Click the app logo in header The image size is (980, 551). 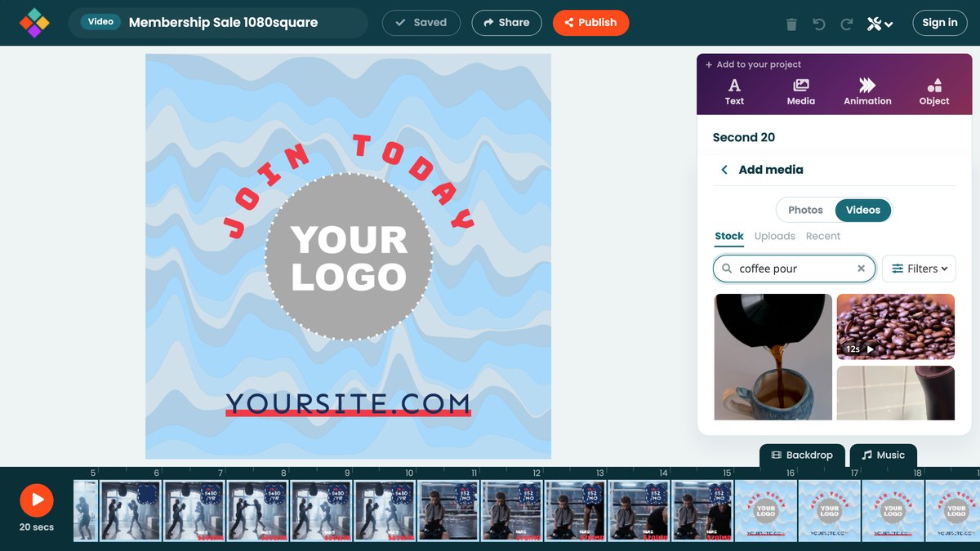pos(34,23)
